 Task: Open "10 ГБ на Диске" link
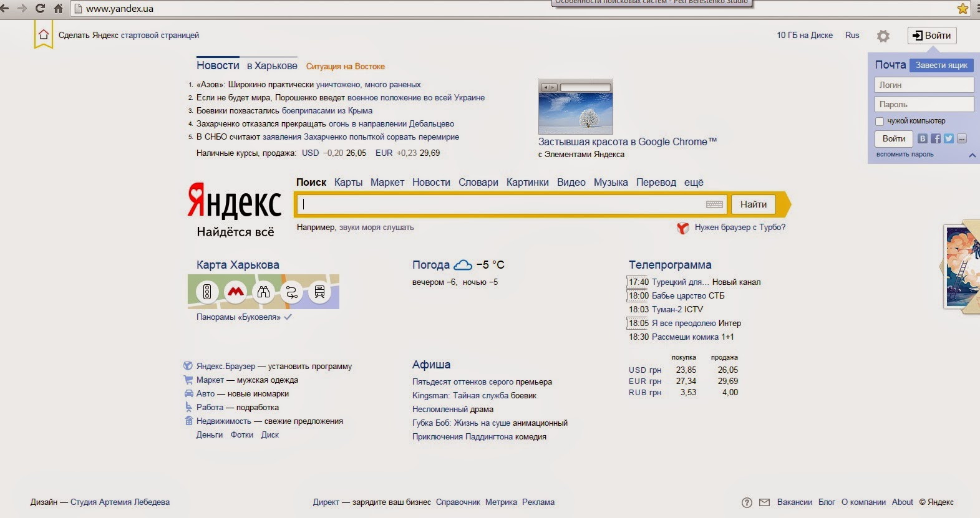click(x=805, y=36)
